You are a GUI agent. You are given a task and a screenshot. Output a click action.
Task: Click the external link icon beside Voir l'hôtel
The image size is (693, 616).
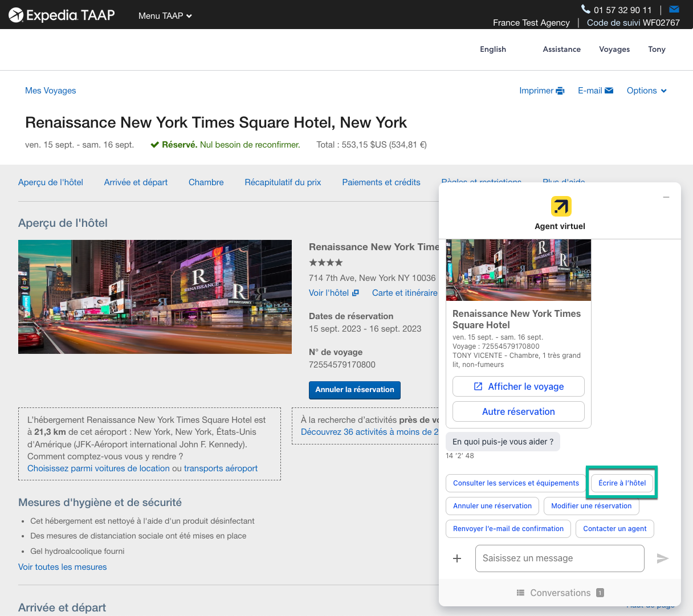pyautogui.click(x=356, y=293)
